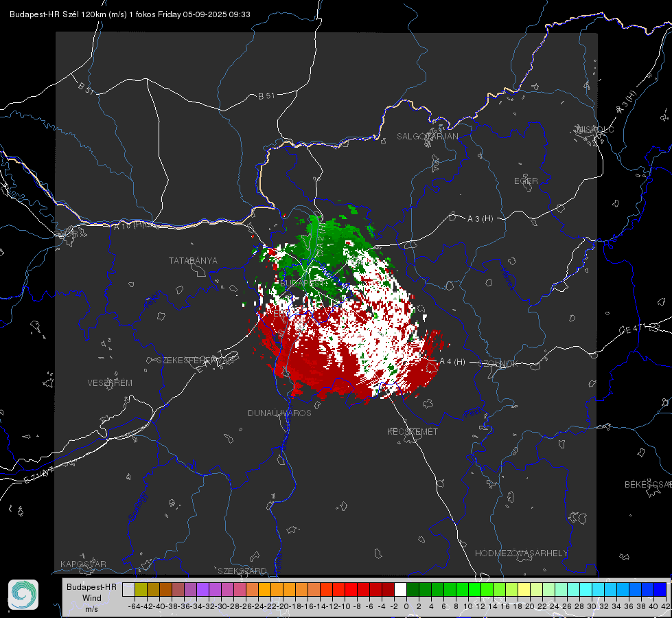
Task: Click the '42' value ending the legend scale
Action: click(x=665, y=606)
